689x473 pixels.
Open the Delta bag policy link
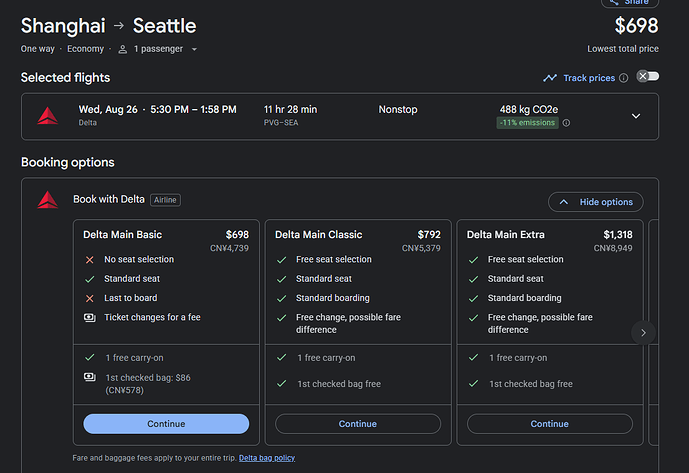point(267,458)
